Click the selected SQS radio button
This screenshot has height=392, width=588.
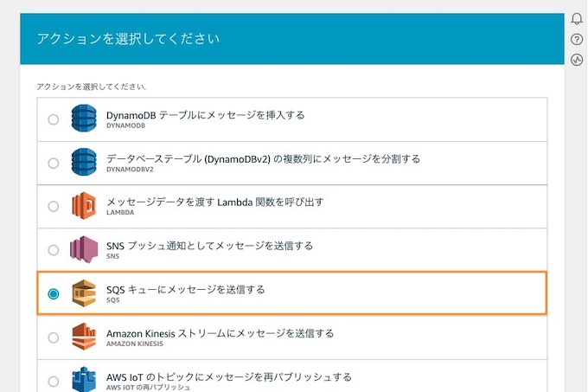pyautogui.click(x=54, y=293)
